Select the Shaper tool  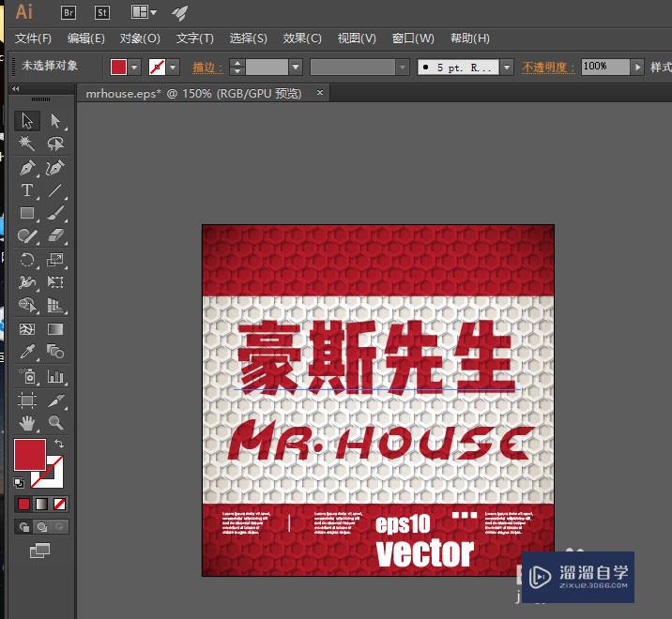[27, 235]
